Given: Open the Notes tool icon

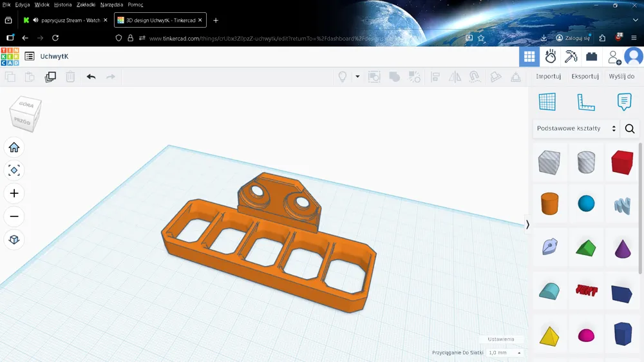Looking at the screenshot, I should pos(624,102).
